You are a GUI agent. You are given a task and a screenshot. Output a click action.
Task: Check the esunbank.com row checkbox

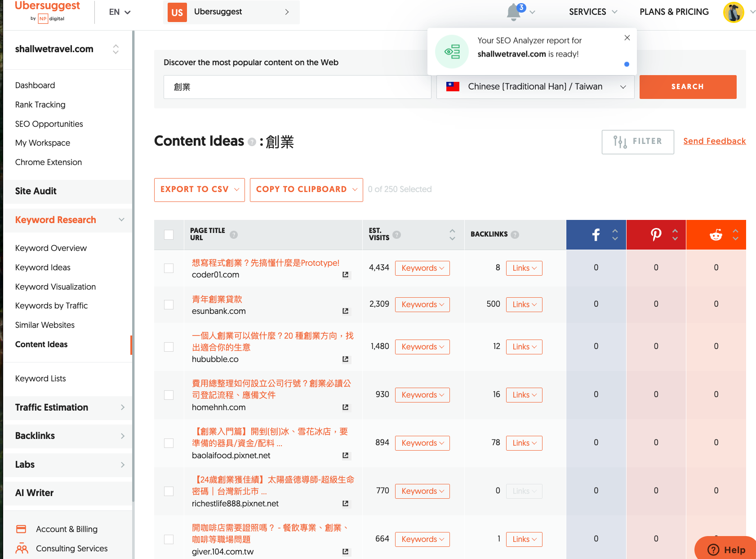click(x=169, y=304)
